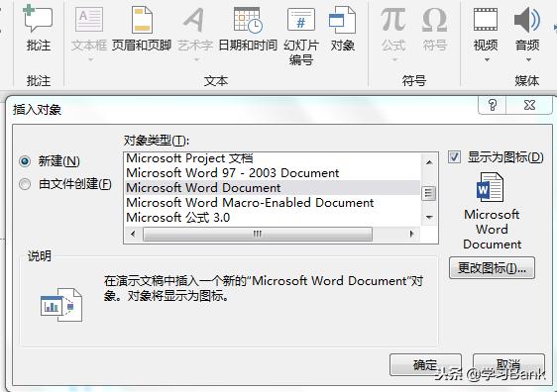Click the 公式 equation pi icon
This screenshot has height=392, width=557.
(392, 20)
